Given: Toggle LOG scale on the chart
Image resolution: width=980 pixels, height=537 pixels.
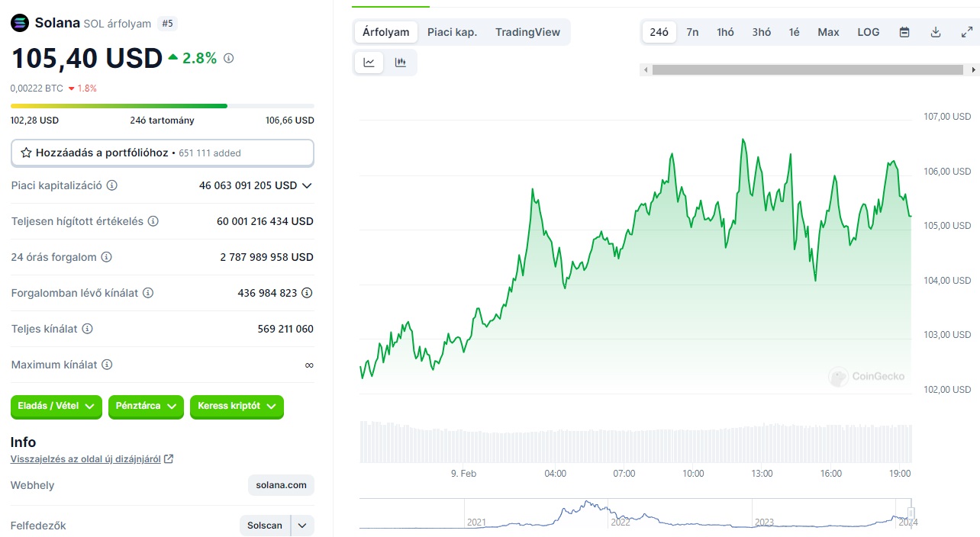Looking at the screenshot, I should (x=869, y=32).
